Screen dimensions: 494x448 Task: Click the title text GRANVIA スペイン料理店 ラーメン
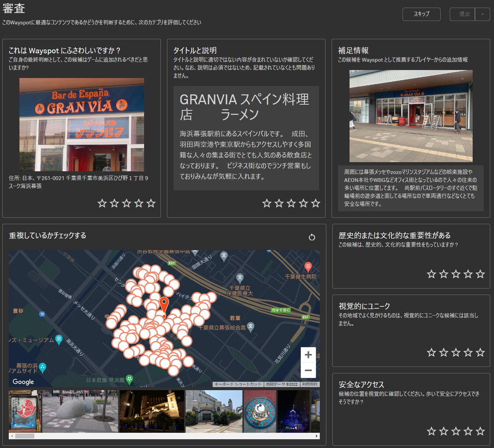[244, 107]
